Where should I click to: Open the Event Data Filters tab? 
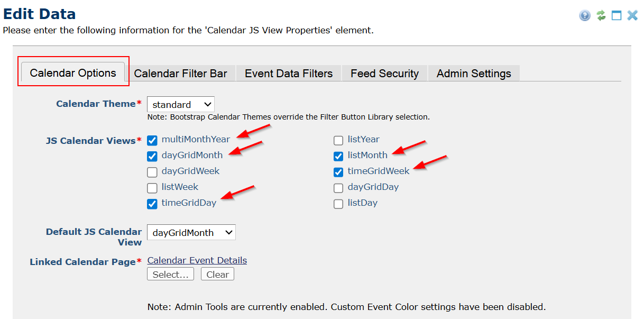pyautogui.click(x=289, y=74)
